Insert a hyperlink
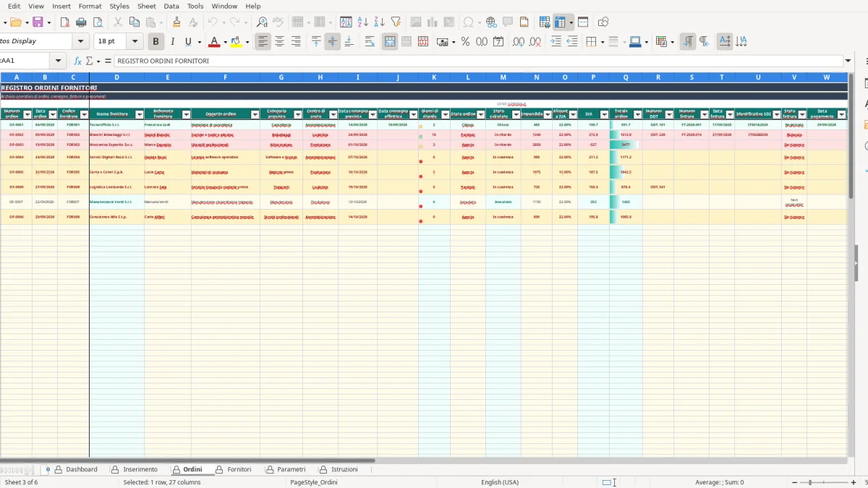 coord(491,22)
